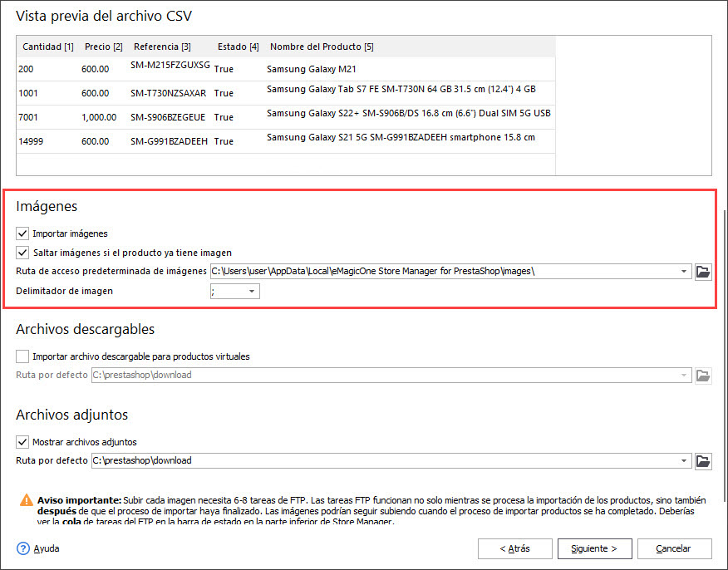Click the SM-G991BZADEEH reference cell
Viewport: 728px width, 570px height.
point(169,141)
